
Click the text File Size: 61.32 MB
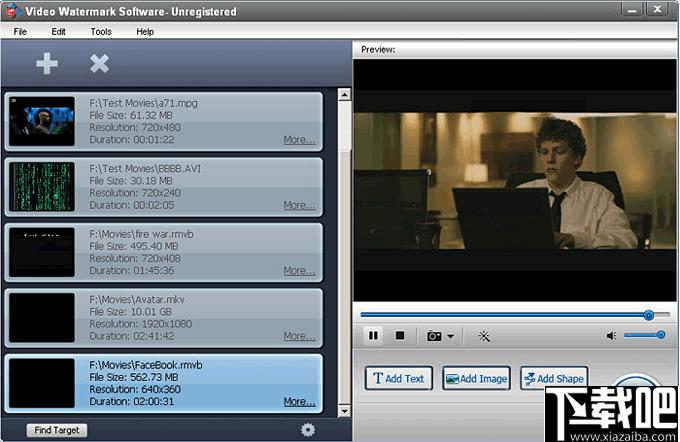pos(131,115)
